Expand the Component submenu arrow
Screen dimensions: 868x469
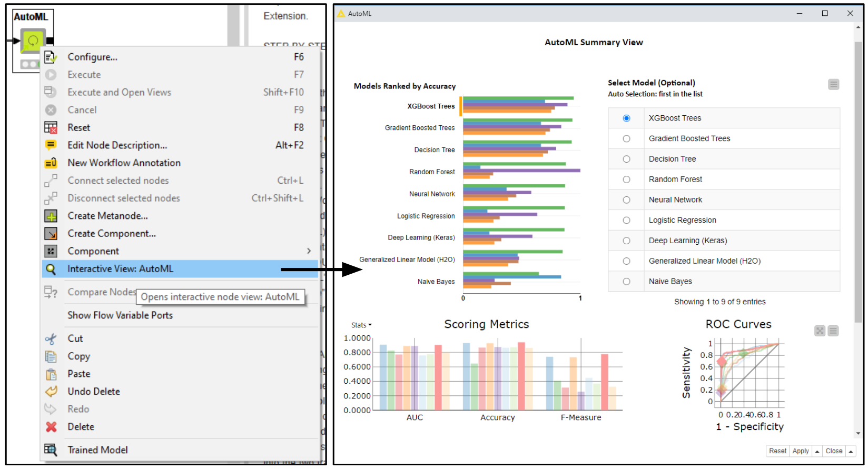(309, 251)
